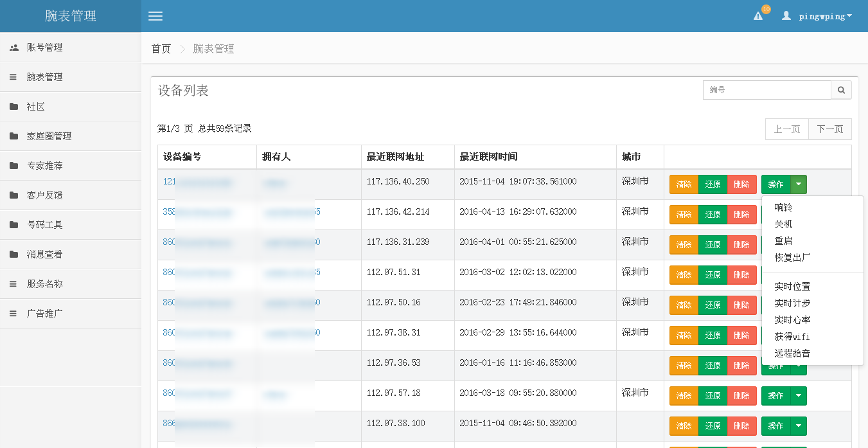
Task: Open 客户反馈 in the sidebar
Action: click(71, 195)
